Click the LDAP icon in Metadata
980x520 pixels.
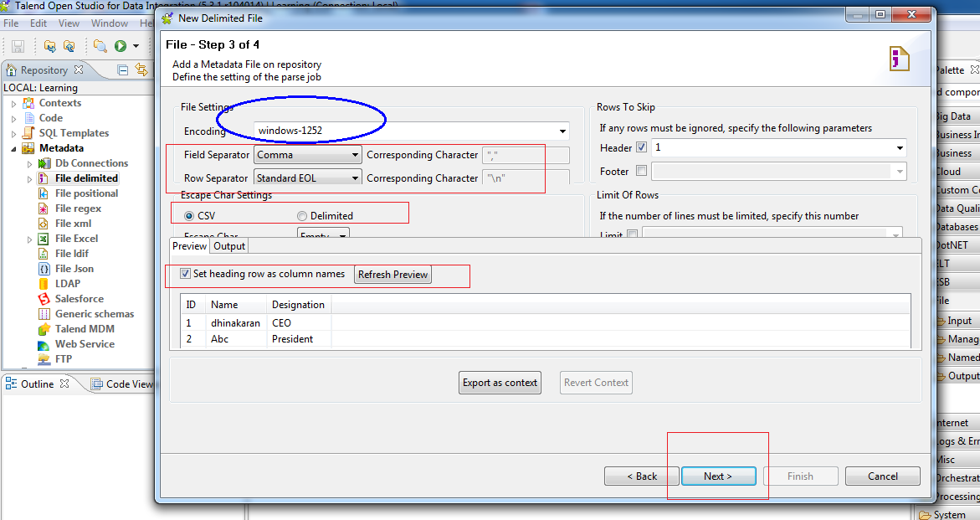(44, 284)
